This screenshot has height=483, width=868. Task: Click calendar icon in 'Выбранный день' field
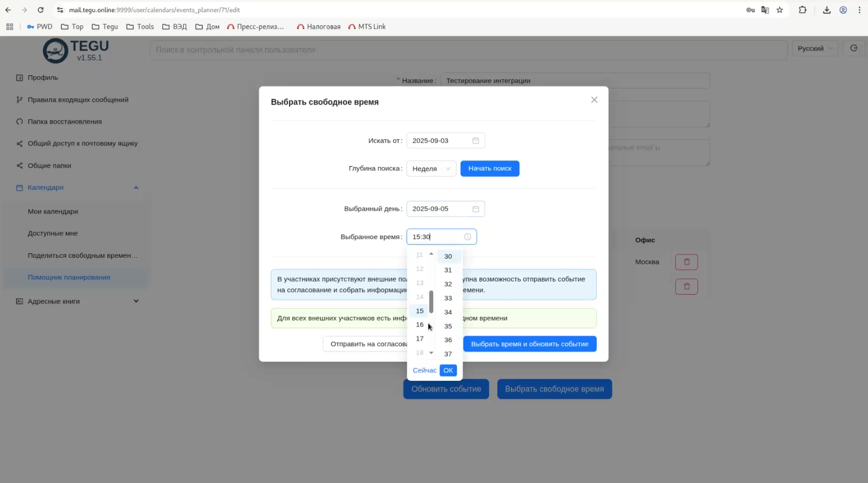point(475,209)
